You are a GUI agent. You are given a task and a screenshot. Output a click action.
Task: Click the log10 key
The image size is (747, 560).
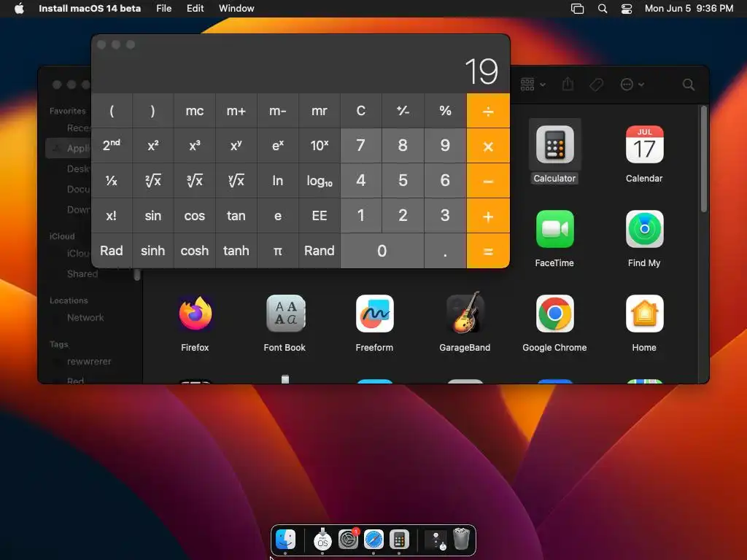pos(320,181)
